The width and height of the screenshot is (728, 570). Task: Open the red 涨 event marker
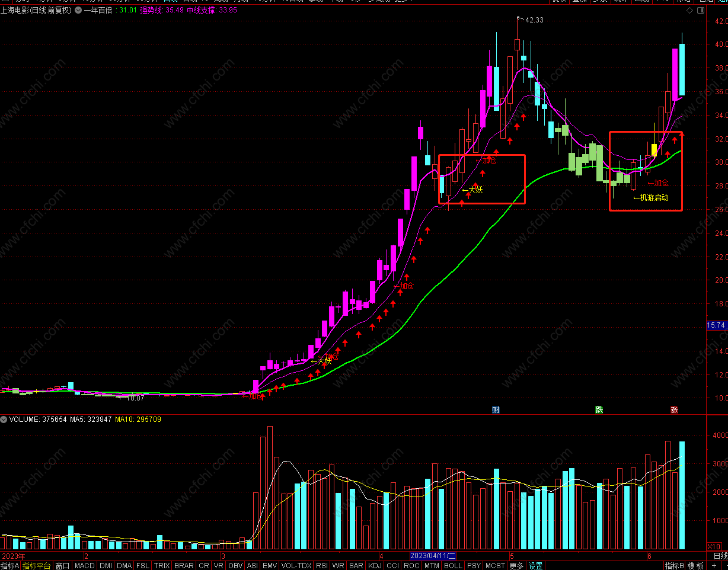point(675,409)
